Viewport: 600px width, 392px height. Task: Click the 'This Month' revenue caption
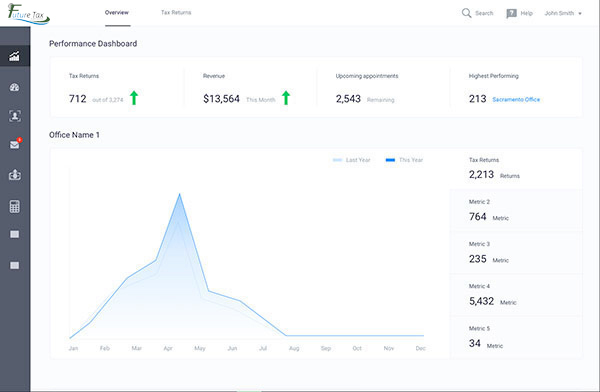[x=261, y=100]
